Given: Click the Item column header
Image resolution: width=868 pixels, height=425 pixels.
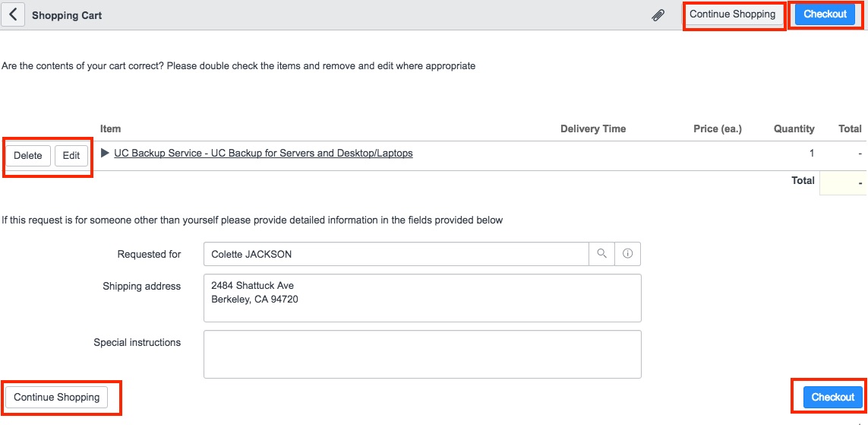Looking at the screenshot, I should (x=110, y=129).
